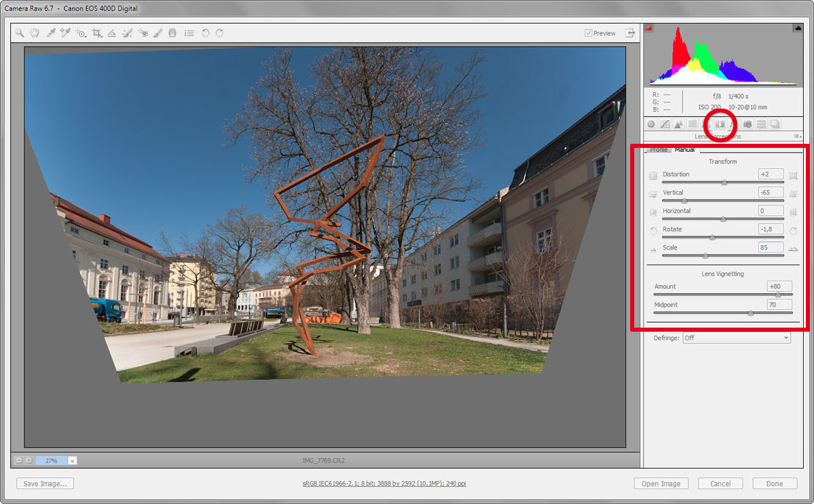
Task: Click the Vertical transform slider handle
Action: coord(684,201)
